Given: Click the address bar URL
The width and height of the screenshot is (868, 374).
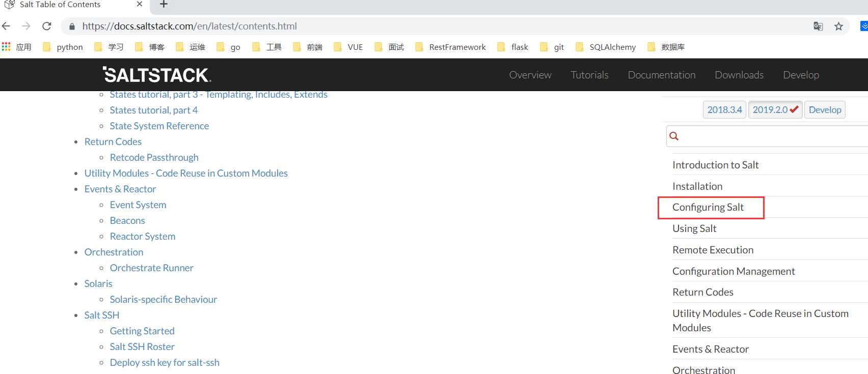Looking at the screenshot, I should (189, 26).
